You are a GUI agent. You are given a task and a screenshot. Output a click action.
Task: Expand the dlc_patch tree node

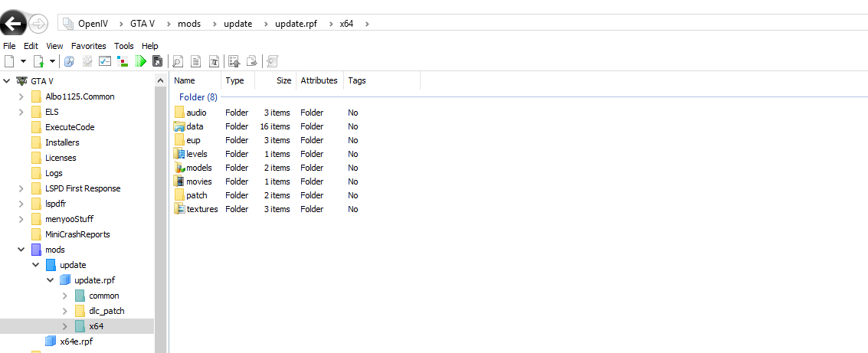(x=65, y=311)
